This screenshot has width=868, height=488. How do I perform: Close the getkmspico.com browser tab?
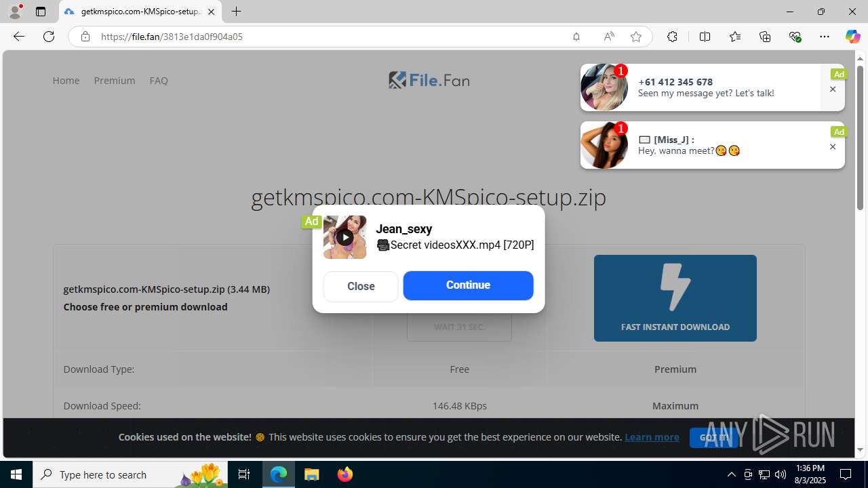pyautogui.click(x=212, y=12)
